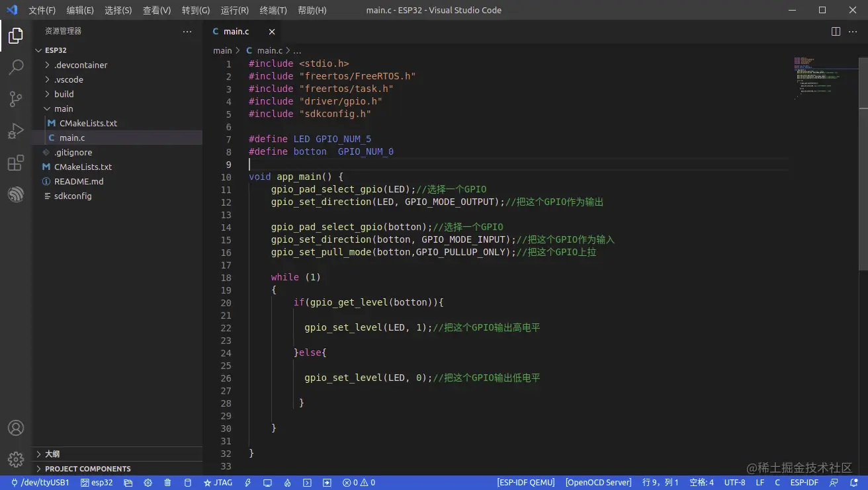Open the 帮助(H) menu
The image size is (868, 490).
tap(312, 10)
